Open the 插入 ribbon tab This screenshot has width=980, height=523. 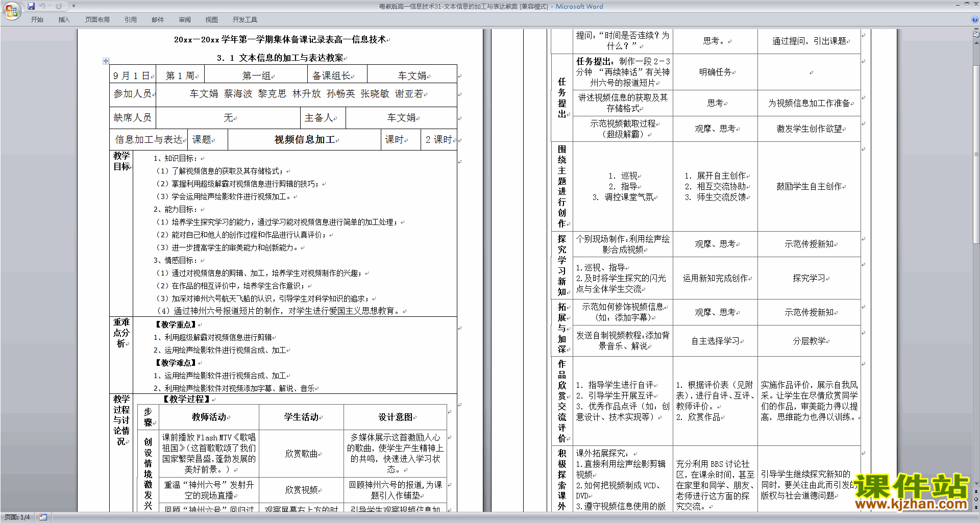[64, 20]
